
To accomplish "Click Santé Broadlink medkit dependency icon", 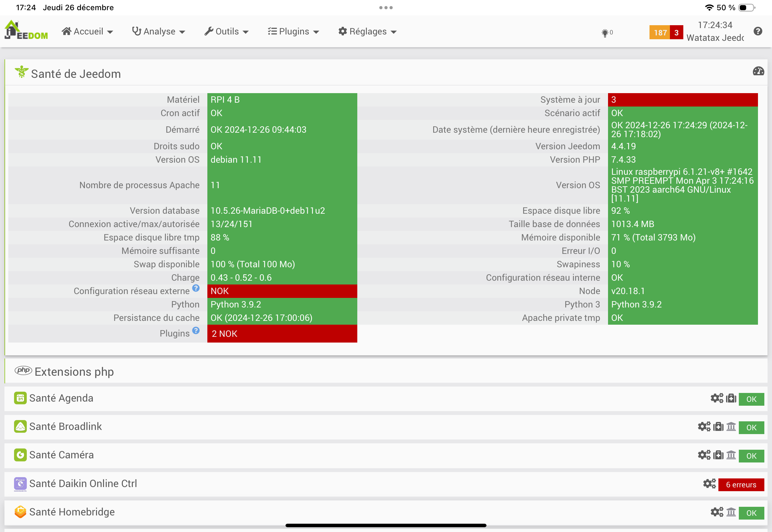I will 718,427.
